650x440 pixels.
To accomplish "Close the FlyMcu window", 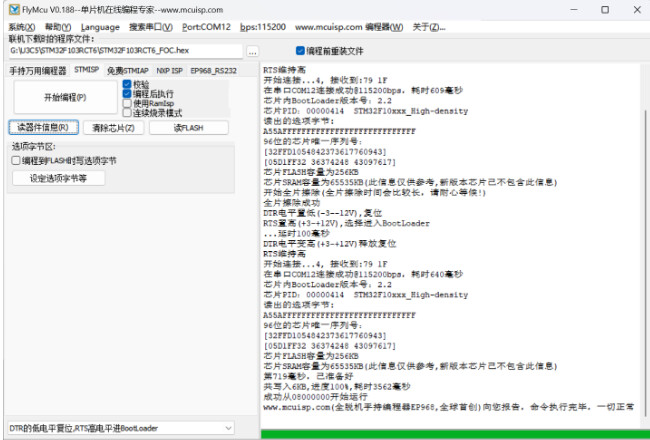I will pyautogui.click(x=638, y=10).
